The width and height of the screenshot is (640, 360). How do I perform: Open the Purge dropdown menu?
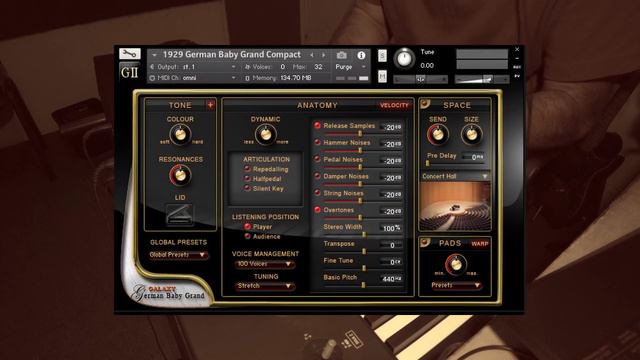pos(351,67)
